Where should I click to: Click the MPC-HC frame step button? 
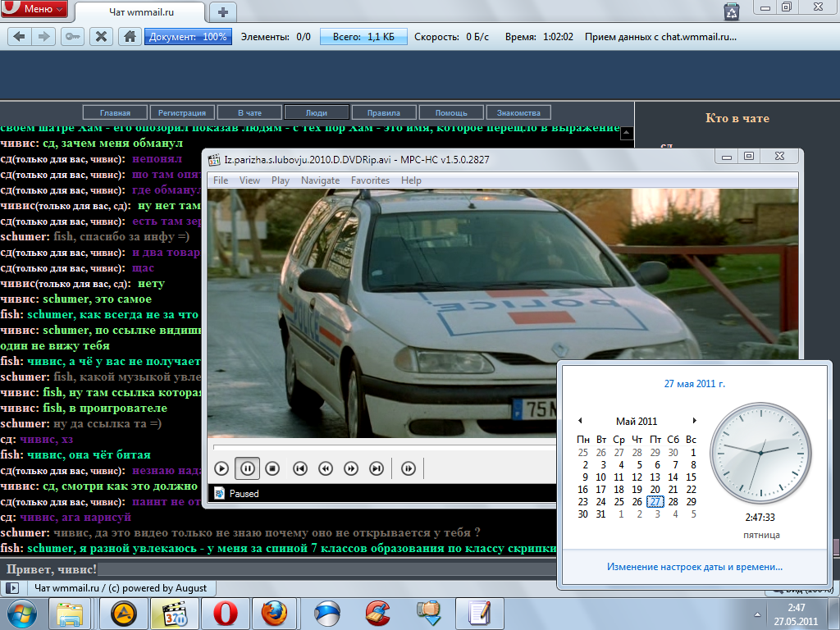tap(409, 468)
